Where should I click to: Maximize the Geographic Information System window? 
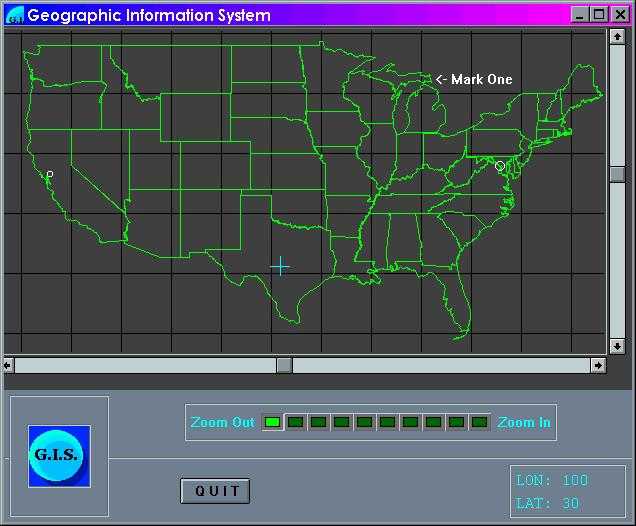[x=599, y=15]
